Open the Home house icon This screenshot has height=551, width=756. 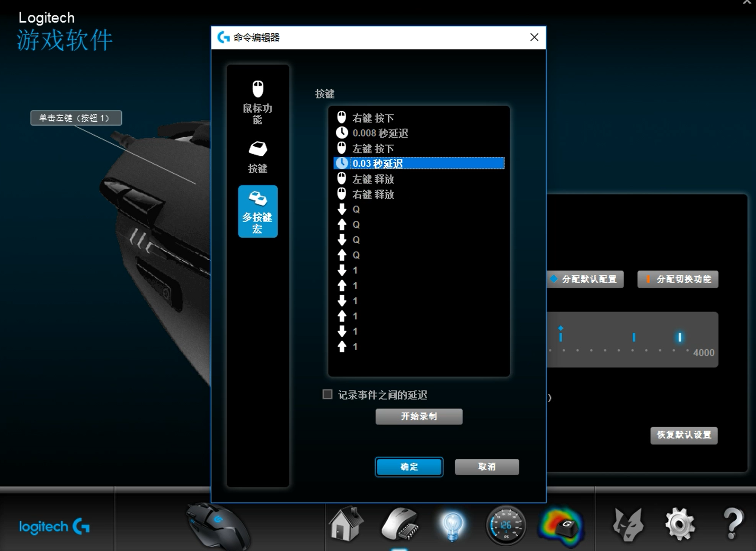click(x=346, y=523)
